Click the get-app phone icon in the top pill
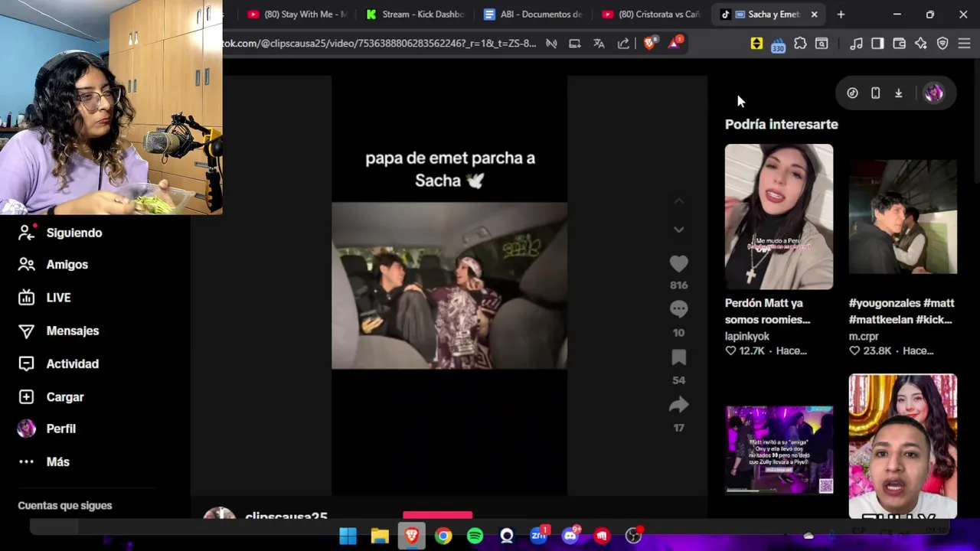 coord(875,93)
